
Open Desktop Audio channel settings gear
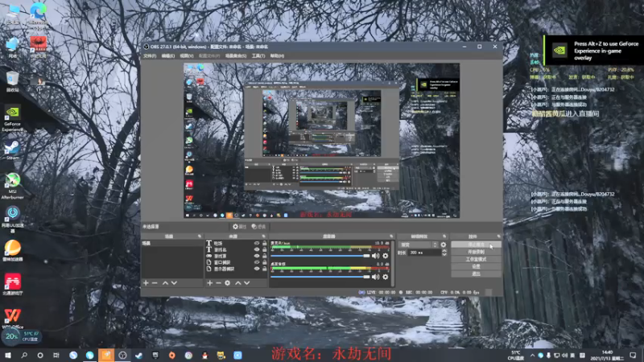(386, 277)
